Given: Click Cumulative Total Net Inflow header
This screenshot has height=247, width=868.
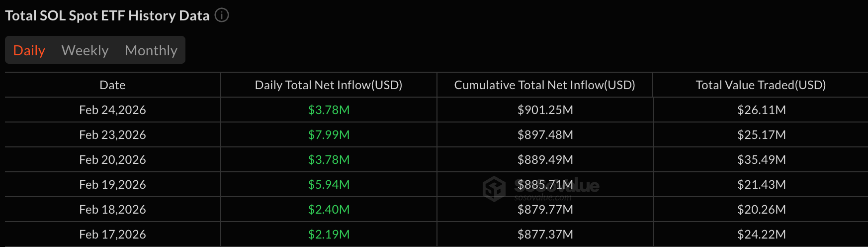Looking at the screenshot, I should tap(545, 85).
